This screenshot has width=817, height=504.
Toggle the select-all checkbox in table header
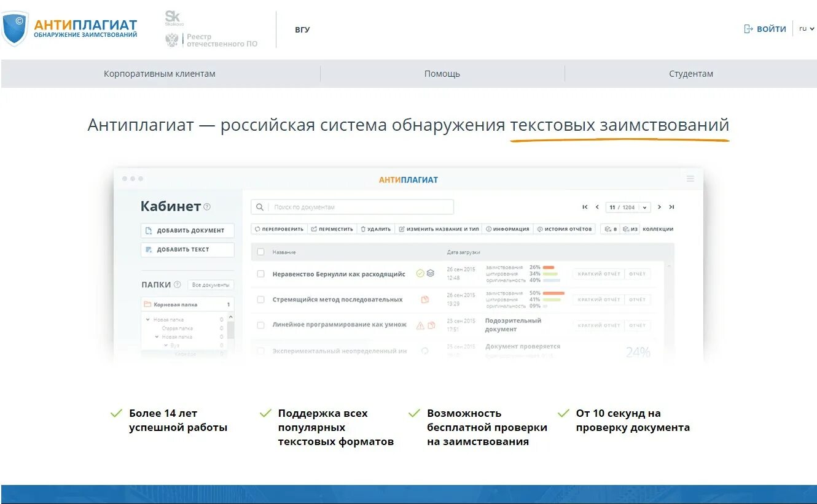coord(260,252)
